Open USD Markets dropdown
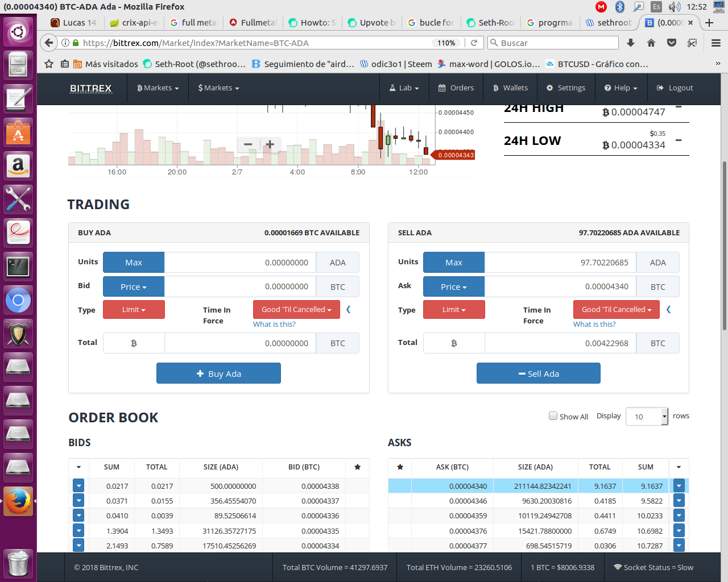The height and width of the screenshot is (582, 728). click(218, 88)
